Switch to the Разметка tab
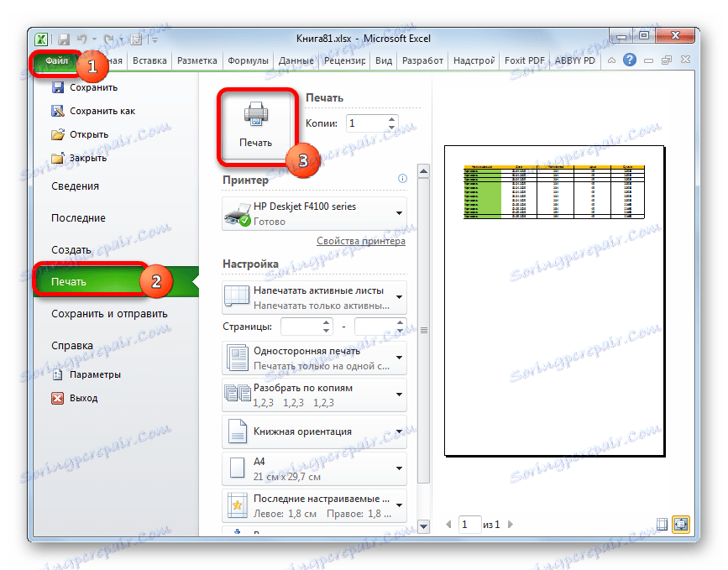Viewport: 728px width, 570px height. pos(196,60)
